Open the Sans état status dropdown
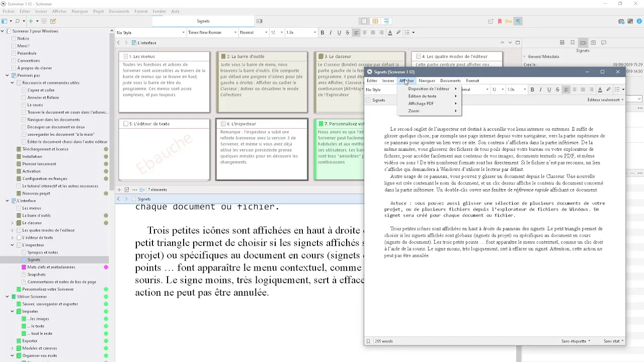 613,341
